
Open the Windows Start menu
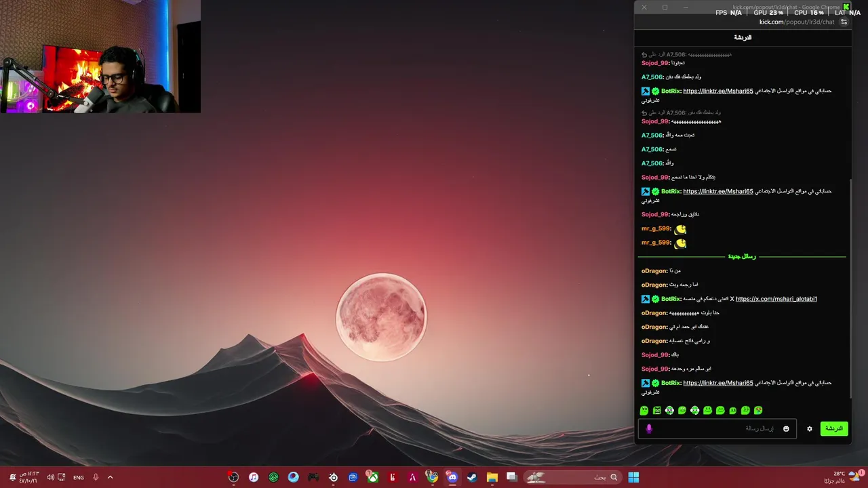[633, 477]
